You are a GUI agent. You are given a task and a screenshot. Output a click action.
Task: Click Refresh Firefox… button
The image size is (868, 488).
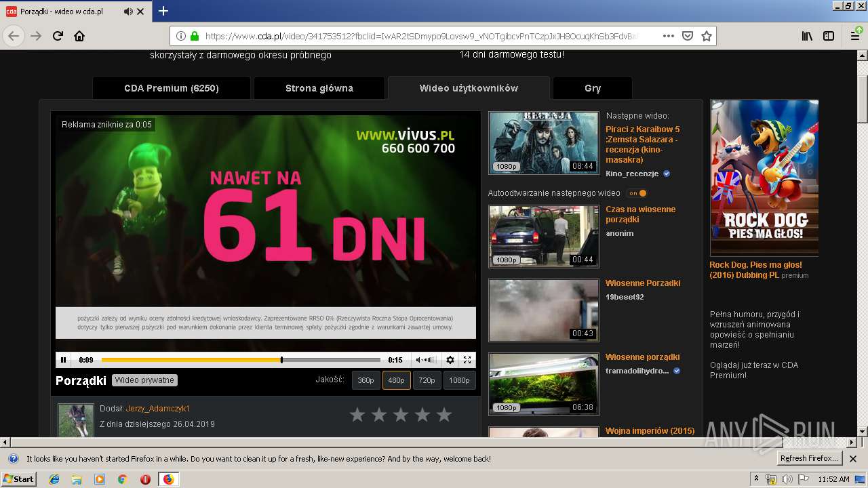(x=810, y=459)
